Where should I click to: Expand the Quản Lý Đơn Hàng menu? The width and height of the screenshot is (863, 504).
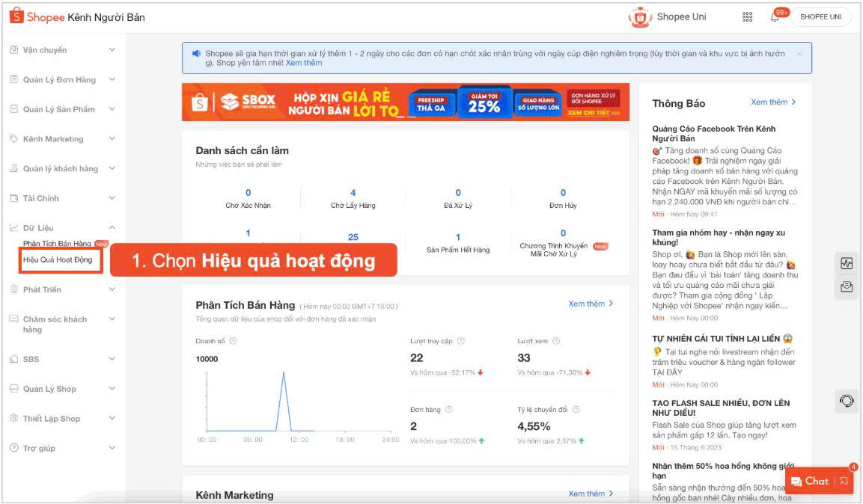[112, 80]
